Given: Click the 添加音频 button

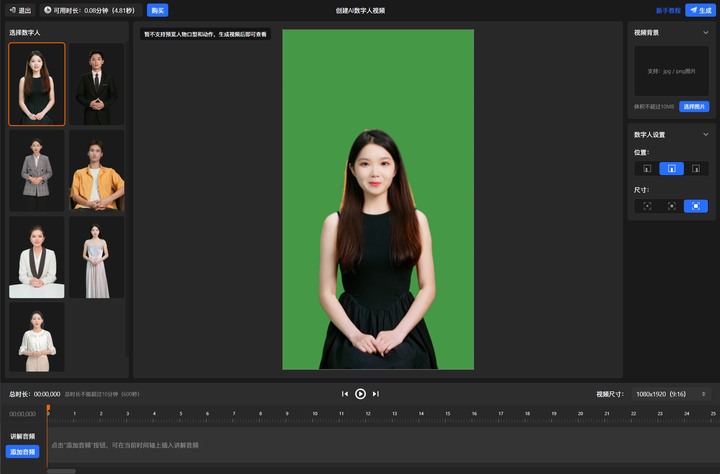Looking at the screenshot, I should (22, 452).
